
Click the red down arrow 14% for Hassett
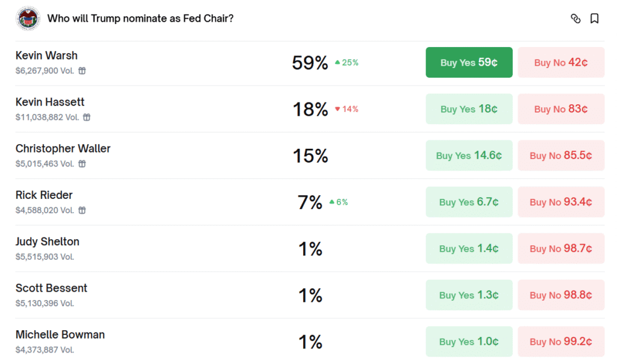click(x=346, y=109)
